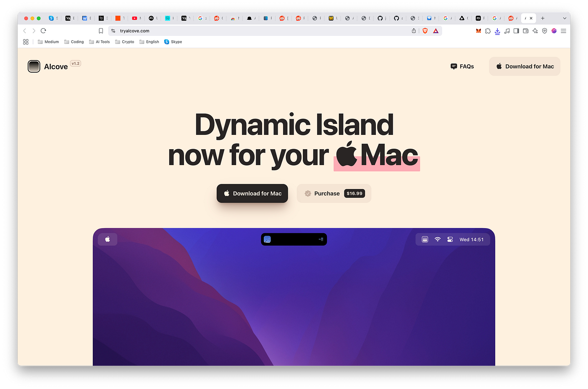Click Download for Mac in page header
This screenshot has height=389, width=588.
(525, 66)
